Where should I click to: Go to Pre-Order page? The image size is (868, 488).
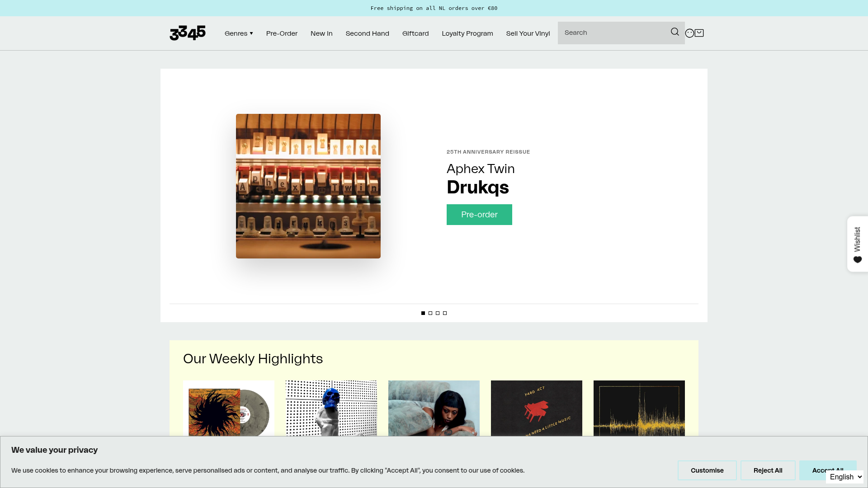pos(282,33)
